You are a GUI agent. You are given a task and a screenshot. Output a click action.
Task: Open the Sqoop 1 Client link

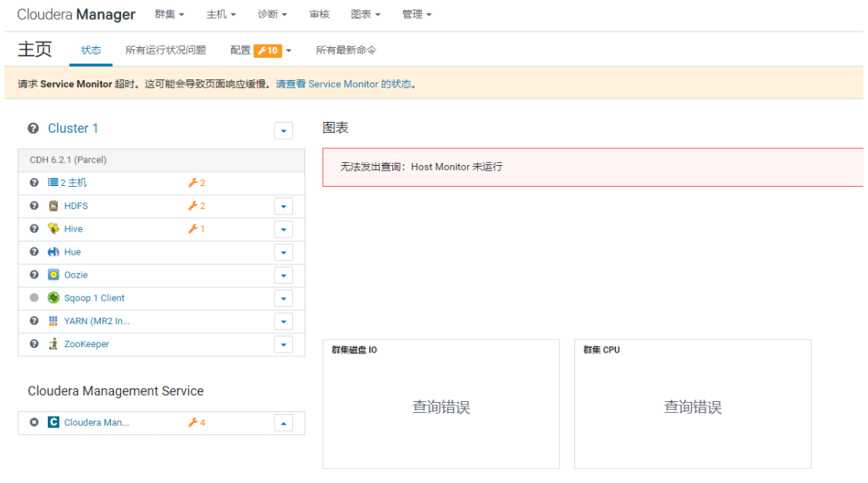pos(94,298)
